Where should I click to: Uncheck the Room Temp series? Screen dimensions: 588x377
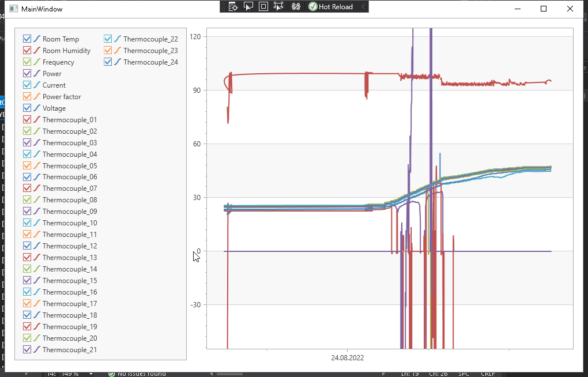click(x=26, y=39)
